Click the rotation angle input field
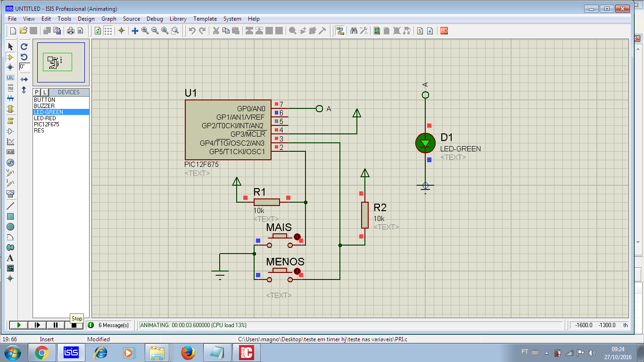Image resolution: width=644 pixels, height=362 pixels. click(25, 67)
